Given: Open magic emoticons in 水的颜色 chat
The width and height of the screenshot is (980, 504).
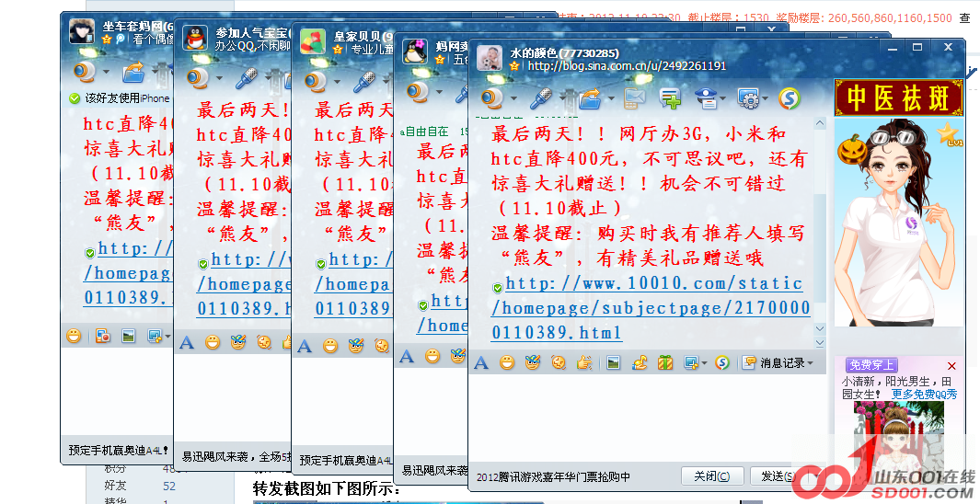Looking at the screenshot, I should 533,363.
